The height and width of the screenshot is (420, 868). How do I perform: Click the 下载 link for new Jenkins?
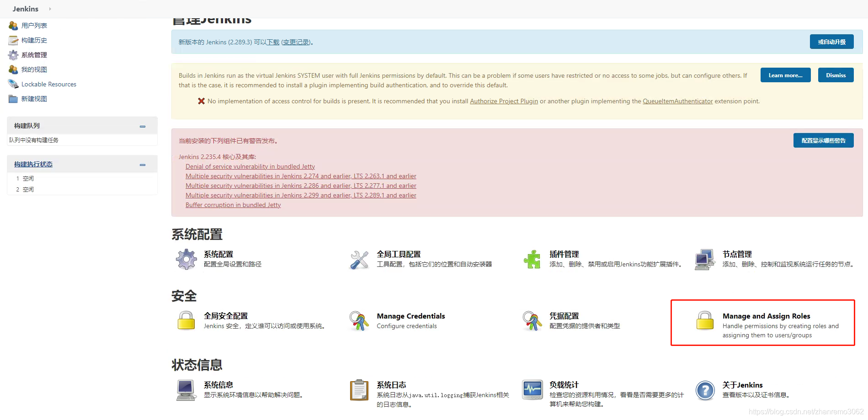pos(273,42)
